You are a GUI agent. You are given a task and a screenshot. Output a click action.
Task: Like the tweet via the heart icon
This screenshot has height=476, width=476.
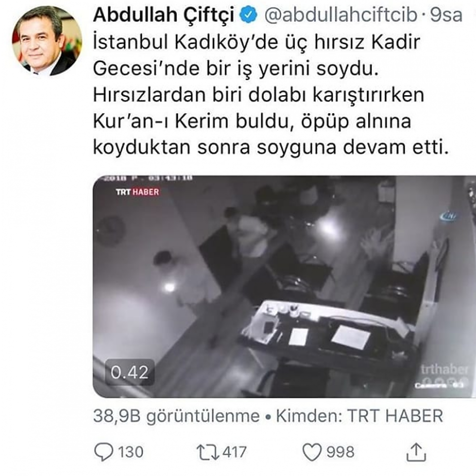[312, 452]
